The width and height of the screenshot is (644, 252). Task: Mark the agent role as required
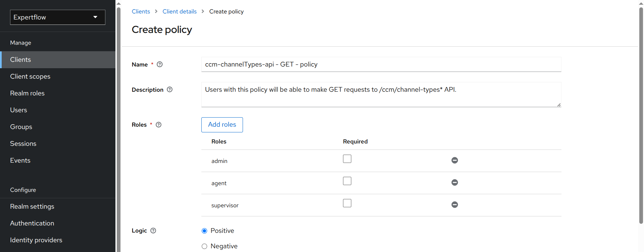(347, 181)
